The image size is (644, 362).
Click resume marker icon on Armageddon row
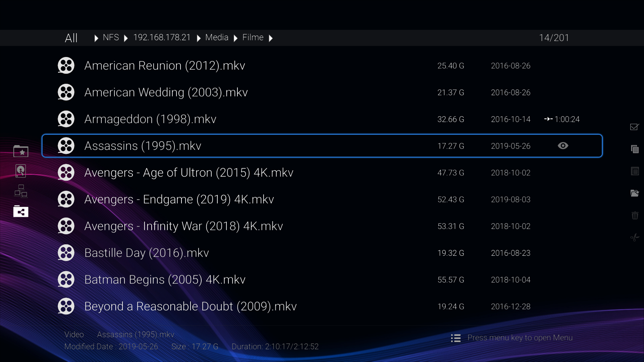(x=548, y=119)
